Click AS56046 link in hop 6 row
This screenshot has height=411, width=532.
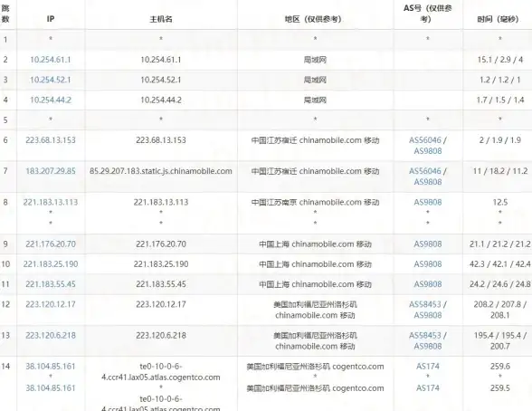tap(425, 140)
